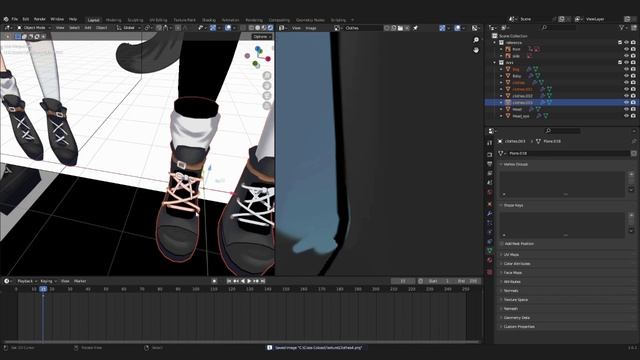Expand the UV Maps panel
Viewport: 640px width, 360px height.
[501, 255]
